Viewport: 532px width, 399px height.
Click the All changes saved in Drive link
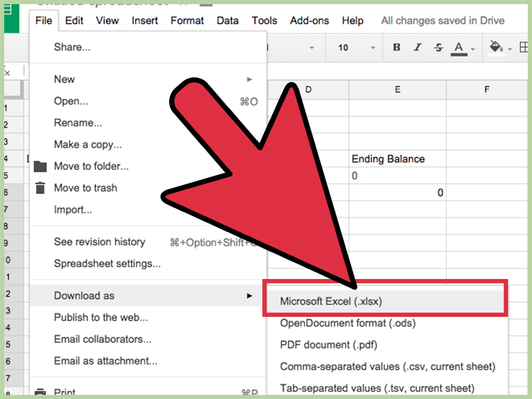(x=443, y=21)
